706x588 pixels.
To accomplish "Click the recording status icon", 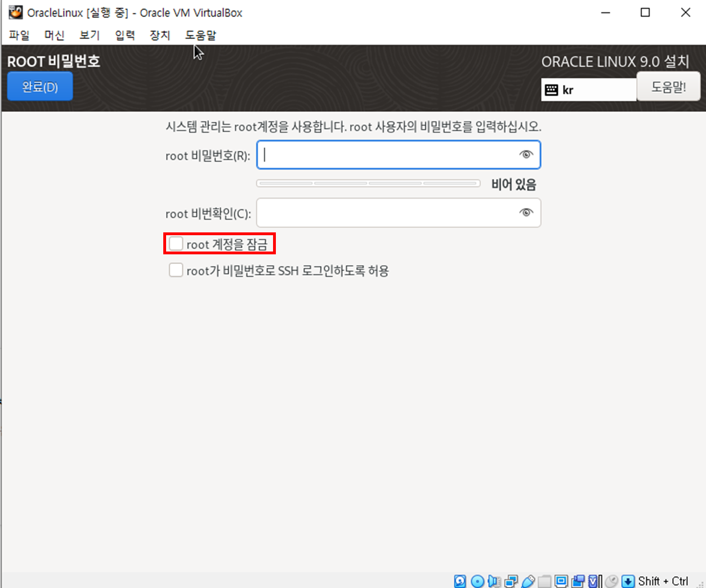I will [578, 581].
